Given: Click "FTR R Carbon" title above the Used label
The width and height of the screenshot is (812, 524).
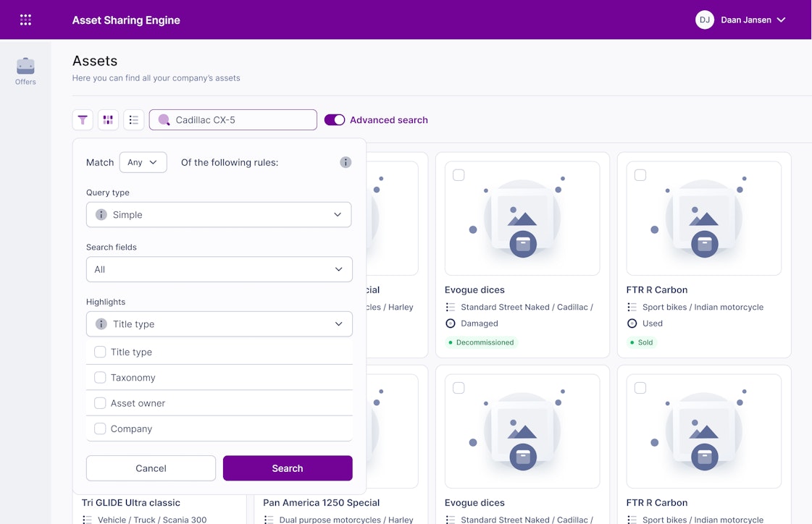Looking at the screenshot, I should point(657,290).
